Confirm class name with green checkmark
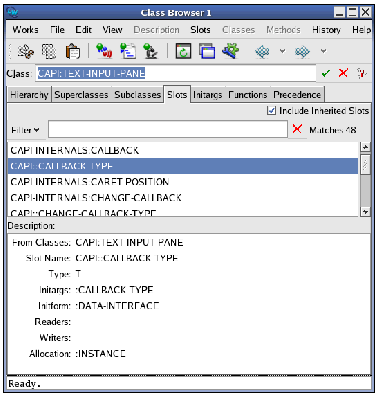This screenshot has height=398, width=379. point(326,73)
